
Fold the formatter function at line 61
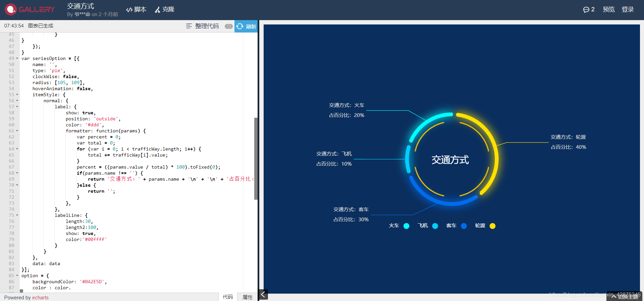[x=17, y=131]
